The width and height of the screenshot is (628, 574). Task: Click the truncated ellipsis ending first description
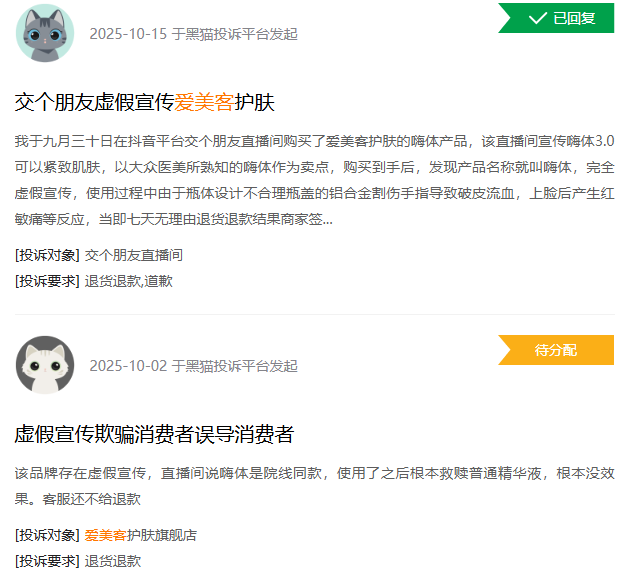point(328,222)
